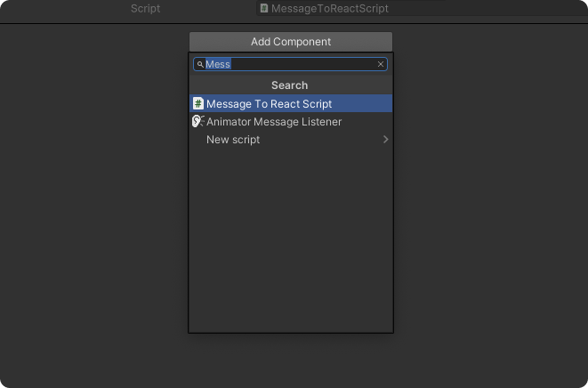
Task: Click the Script property label
Action: 145,8
